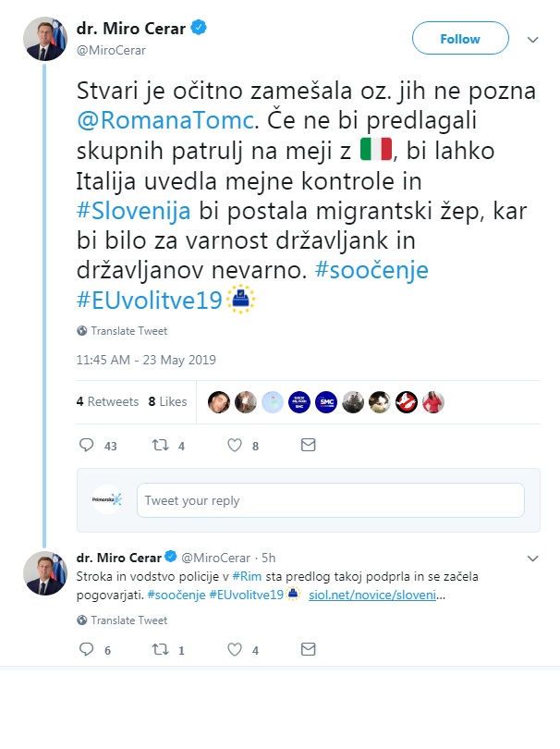Click the Tweet your reply field
Viewport: 560px width, 749px height.
329,499
